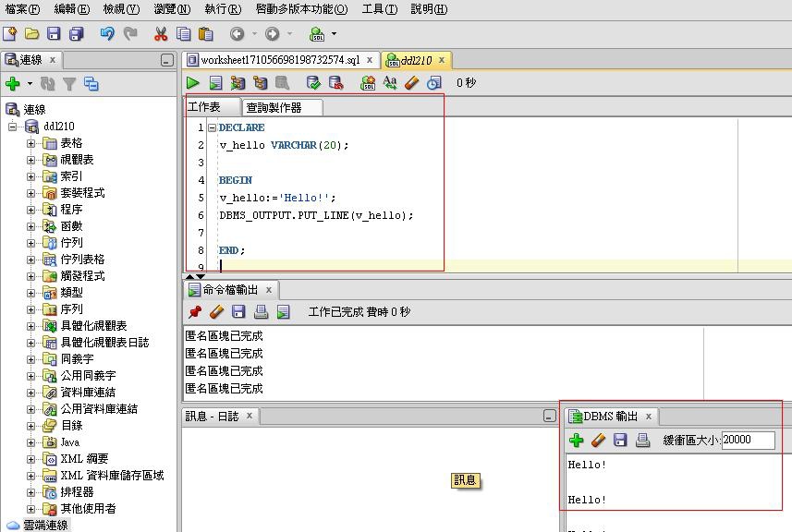Pin the script output panel
This screenshot has height=532, width=792.
(194, 312)
